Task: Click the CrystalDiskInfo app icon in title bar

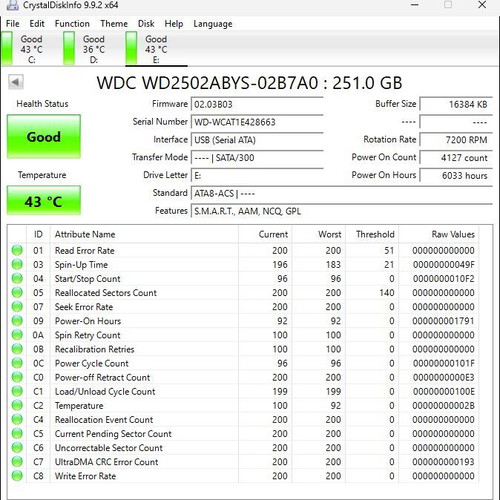Action: coord(12,5)
